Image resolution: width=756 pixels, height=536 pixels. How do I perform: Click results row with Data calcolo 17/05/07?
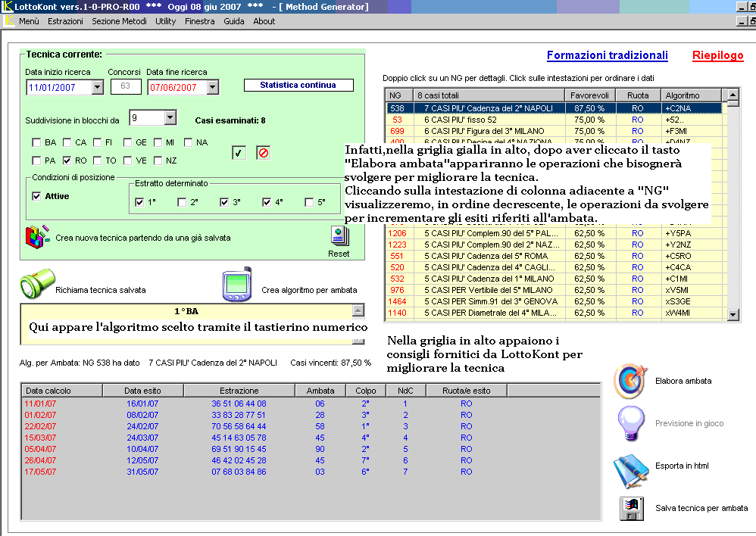(311, 472)
